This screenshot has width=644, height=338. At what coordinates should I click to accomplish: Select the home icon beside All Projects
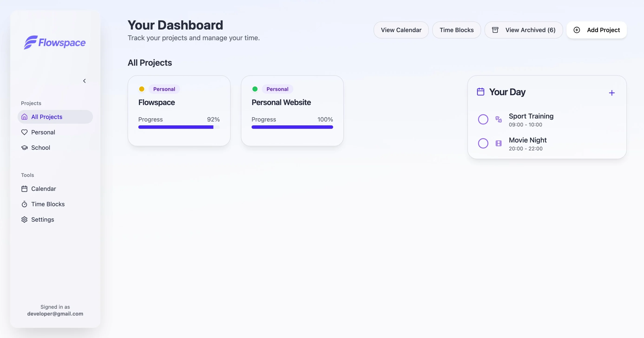(24, 117)
